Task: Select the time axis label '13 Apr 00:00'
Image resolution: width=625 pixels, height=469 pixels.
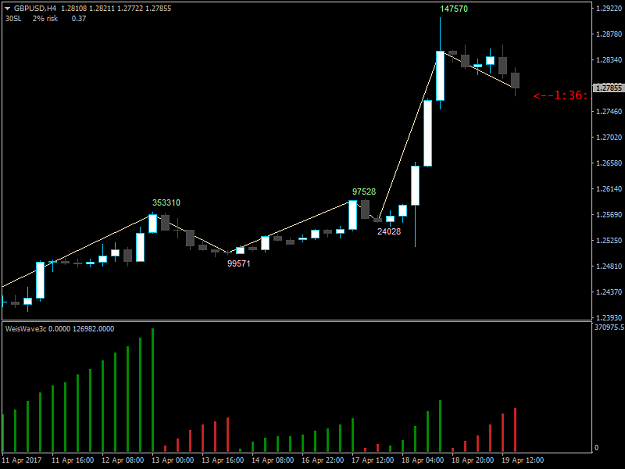Action: [173, 460]
